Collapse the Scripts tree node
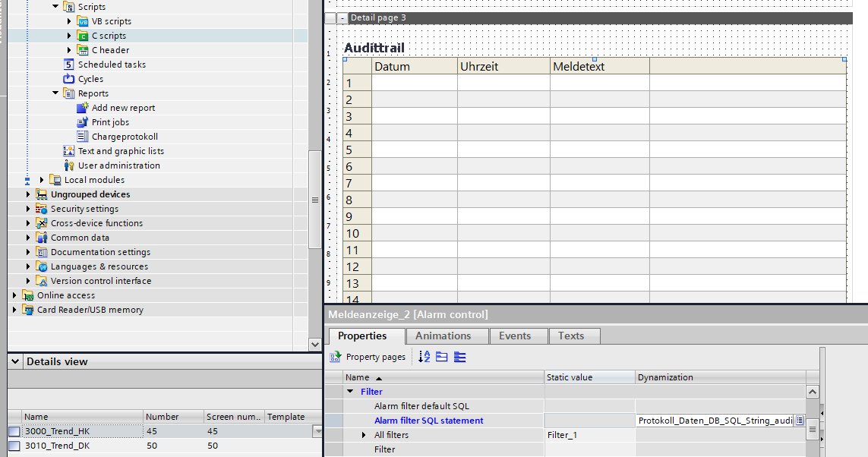Viewport: 868px width, 457px height. 55,7
